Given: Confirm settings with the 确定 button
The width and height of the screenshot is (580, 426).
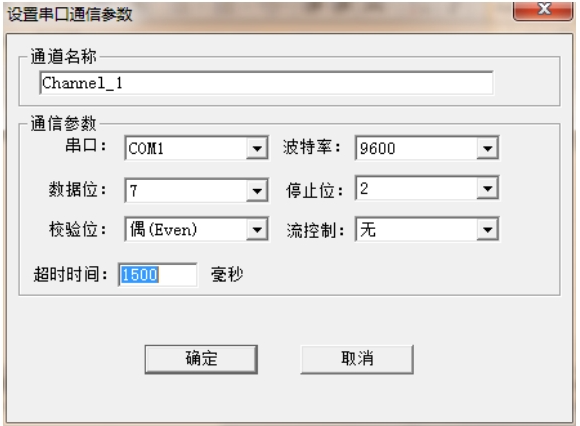Looking at the screenshot, I should [x=201, y=359].
